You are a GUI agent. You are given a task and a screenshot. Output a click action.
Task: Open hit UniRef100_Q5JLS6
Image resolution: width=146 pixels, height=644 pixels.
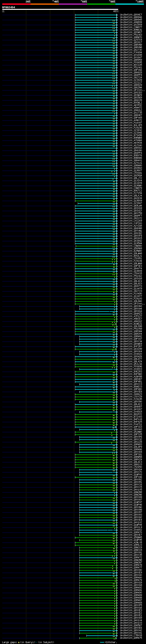131,364
